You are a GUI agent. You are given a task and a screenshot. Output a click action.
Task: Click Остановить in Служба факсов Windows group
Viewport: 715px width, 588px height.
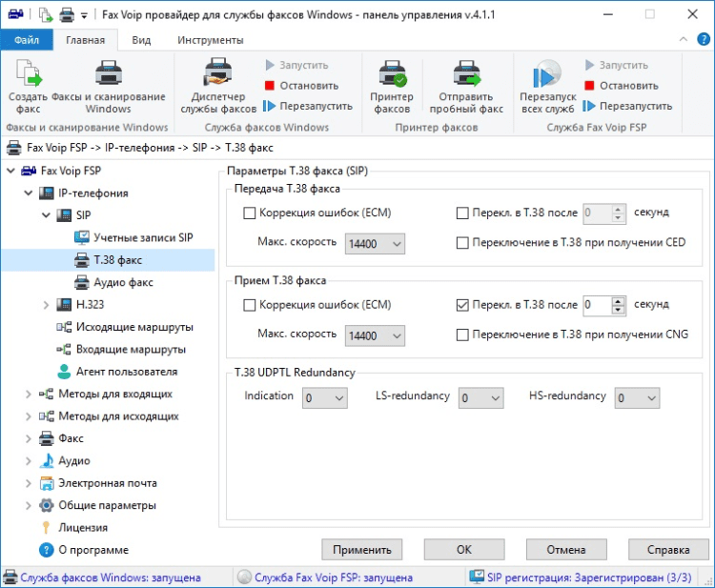pos(301,86)
